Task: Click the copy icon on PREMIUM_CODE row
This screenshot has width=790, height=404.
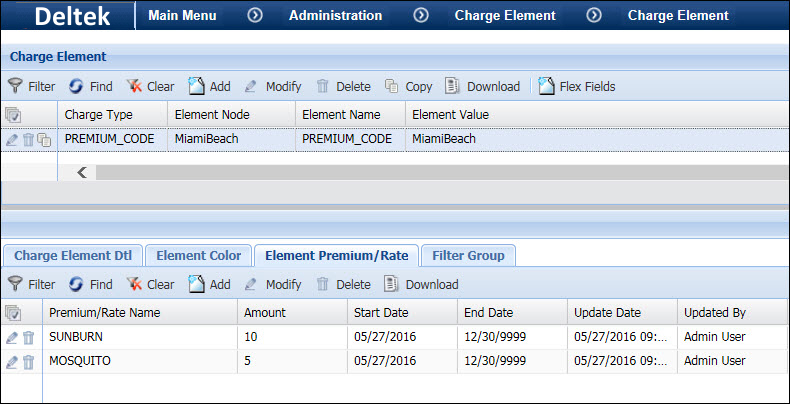Action: (x=44, y=140)
